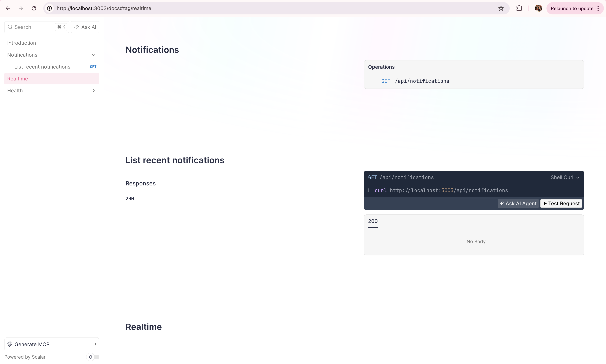Open List recent notifications sidebar item

click(x=42, y=67)
